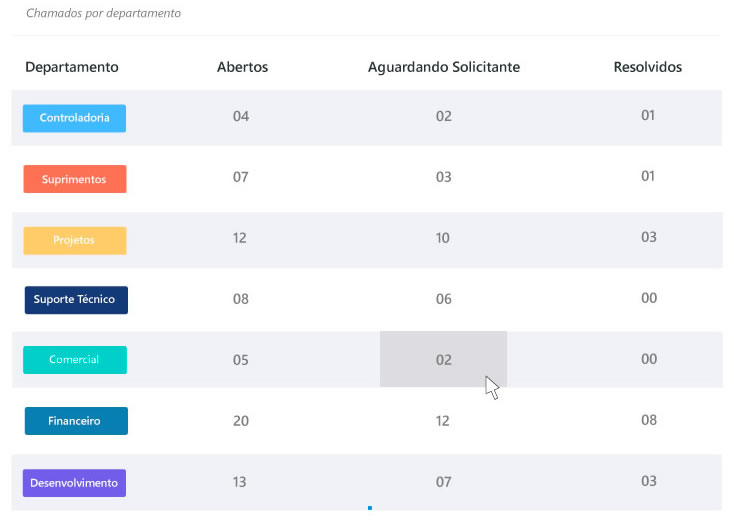Open the Financeiro department badge
The height and width of the screenshot is (520, 734).
(x=76, y=421)
